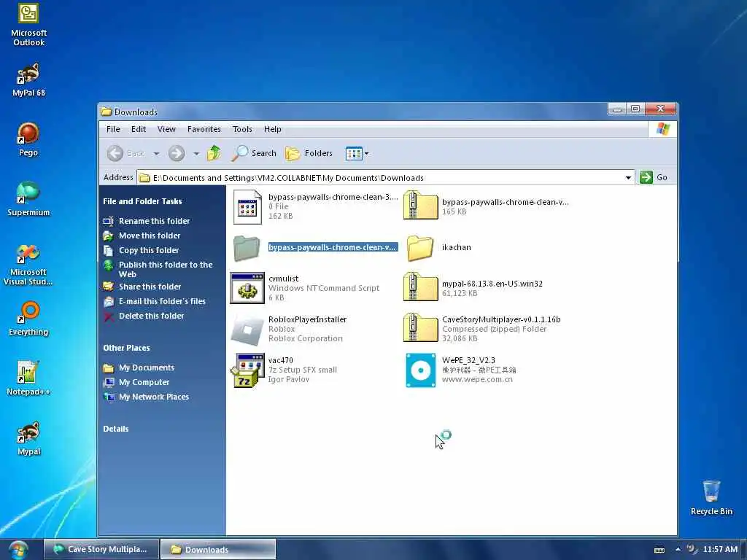Select the Mypal desktop icon
Viewport: 747px width, 560px height.
28,438
